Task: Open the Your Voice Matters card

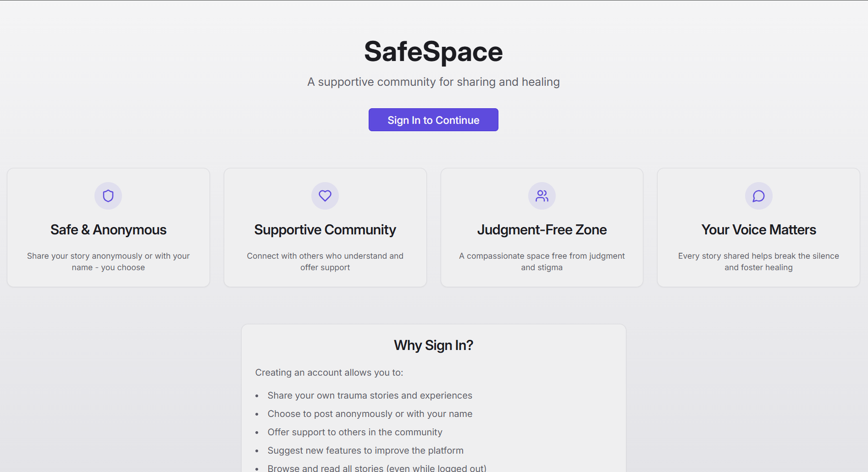Action: pos(758,227)
